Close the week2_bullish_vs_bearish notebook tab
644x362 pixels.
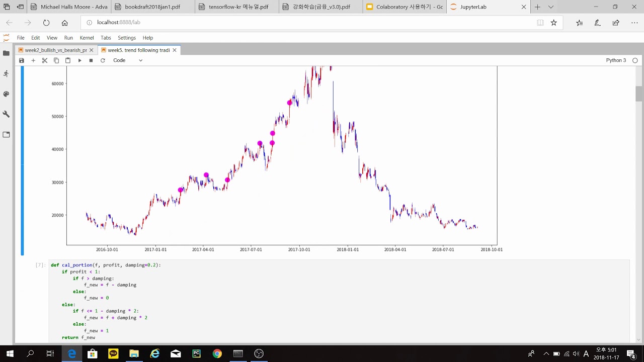tap(92, 50)
